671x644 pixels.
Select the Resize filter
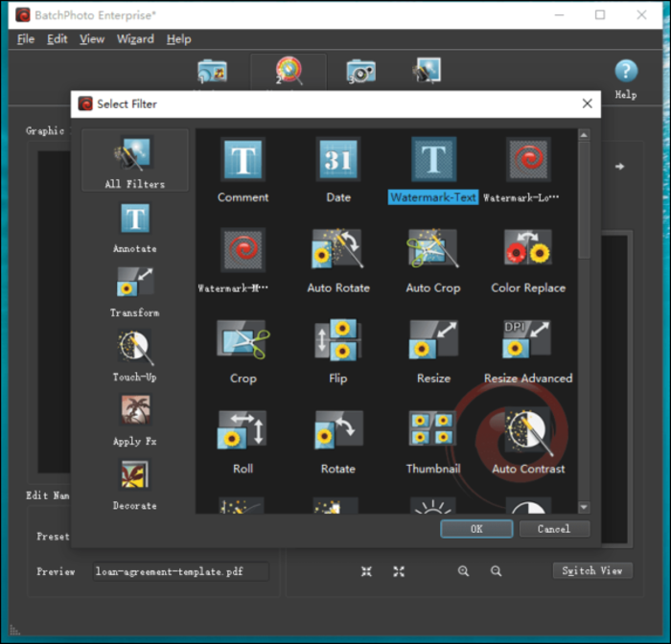pyautogui.click(x=433, y=340)
